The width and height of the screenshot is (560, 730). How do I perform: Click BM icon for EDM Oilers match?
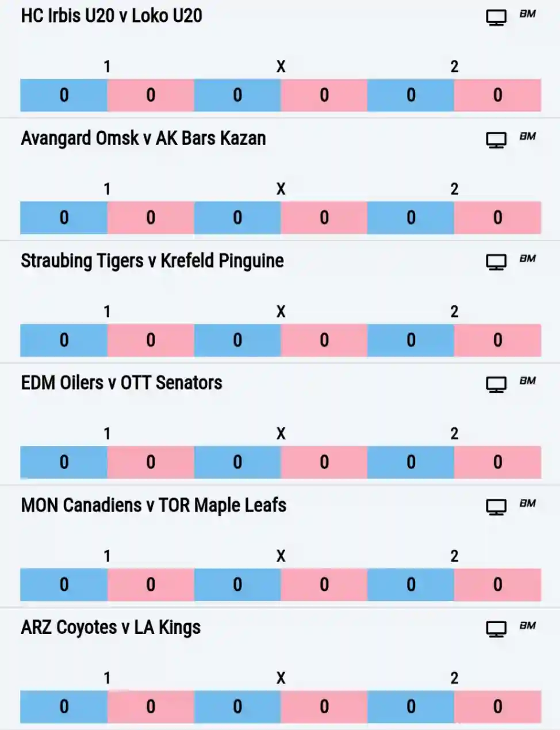click(527, 381)
